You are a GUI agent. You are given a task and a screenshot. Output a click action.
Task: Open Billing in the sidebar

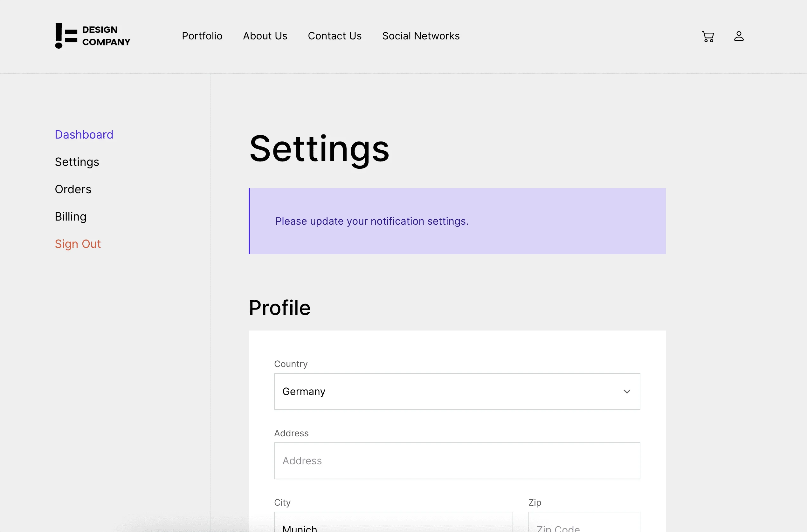click(71, 217)
